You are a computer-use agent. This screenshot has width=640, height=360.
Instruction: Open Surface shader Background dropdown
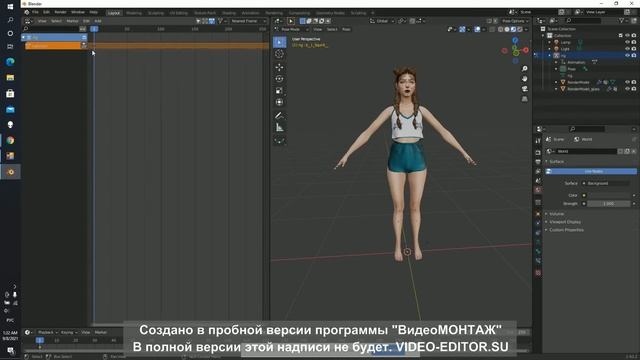(608, 184)
